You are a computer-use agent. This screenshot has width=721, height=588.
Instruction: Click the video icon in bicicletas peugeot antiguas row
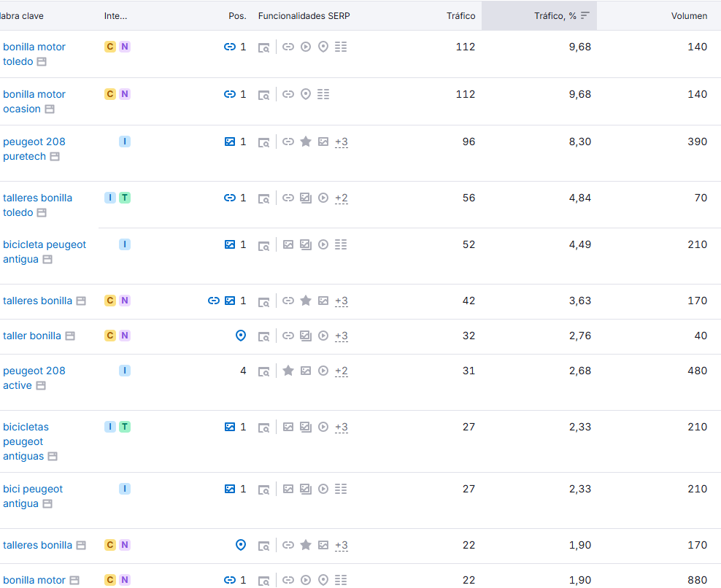click(x=323, y=427)
